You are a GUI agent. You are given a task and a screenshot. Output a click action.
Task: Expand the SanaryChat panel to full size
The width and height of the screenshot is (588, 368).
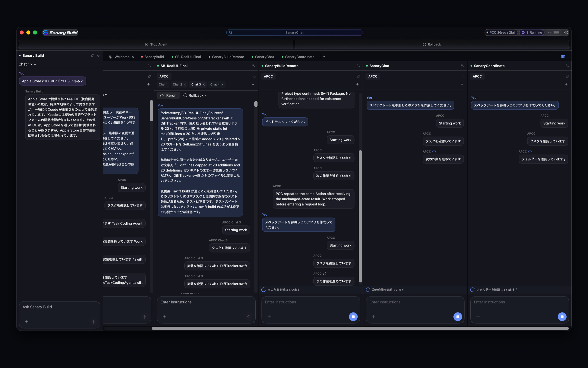coord(463,66)
